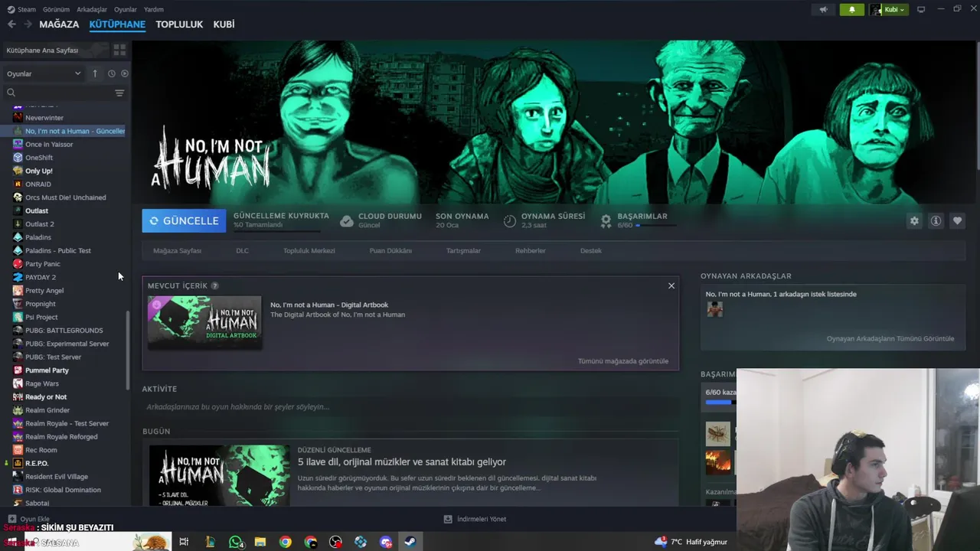The image size is (980, 551).
Task: Open advanced filter options icon
Action: (x=119, y=93)
